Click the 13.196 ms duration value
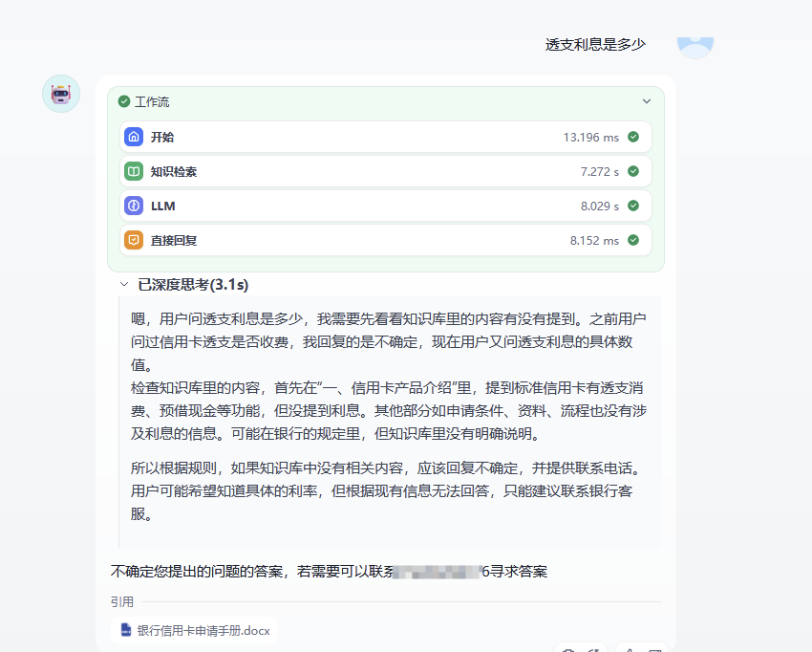This screenshot has height=652, width=812. point(591,138)
